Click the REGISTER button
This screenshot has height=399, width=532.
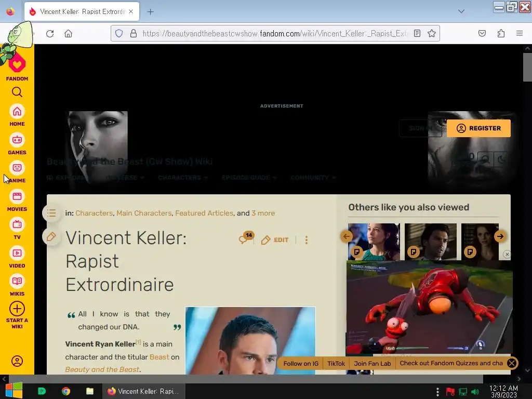478,128
